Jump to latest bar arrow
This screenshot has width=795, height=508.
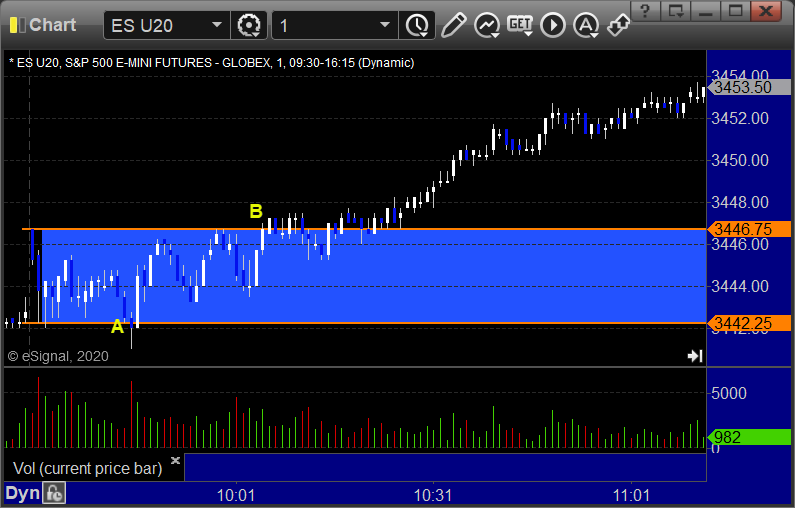point(695,356)
